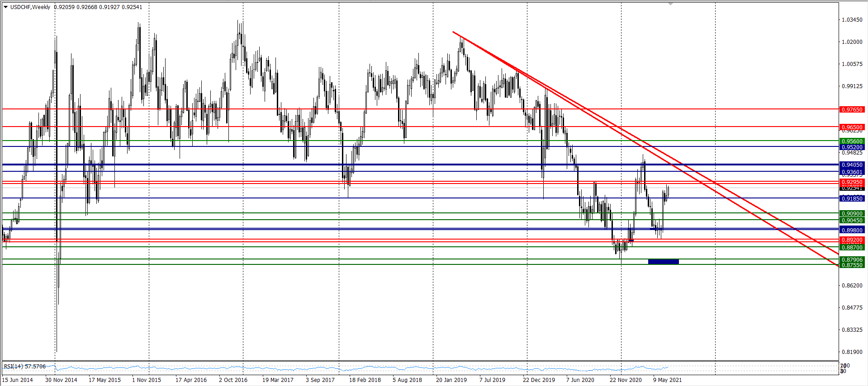Click the 20 Jan 2019 date label

(451, 380)
